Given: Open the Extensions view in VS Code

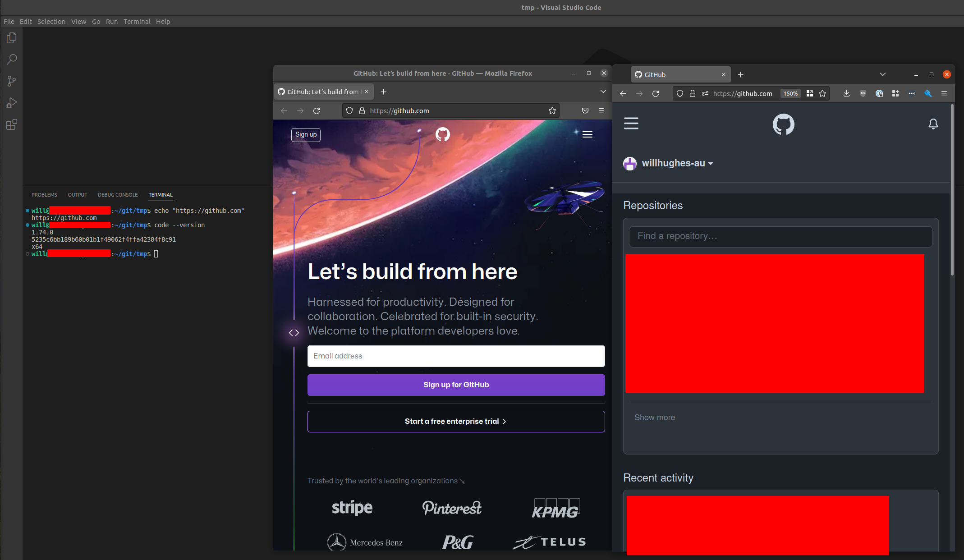Looking at the screenshot, I should click(11, 125).
